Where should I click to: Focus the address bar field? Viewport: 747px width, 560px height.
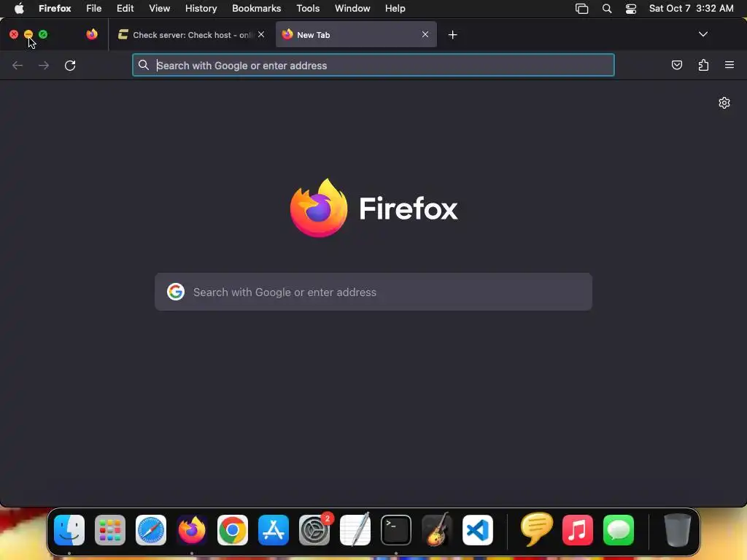point(373,65)
